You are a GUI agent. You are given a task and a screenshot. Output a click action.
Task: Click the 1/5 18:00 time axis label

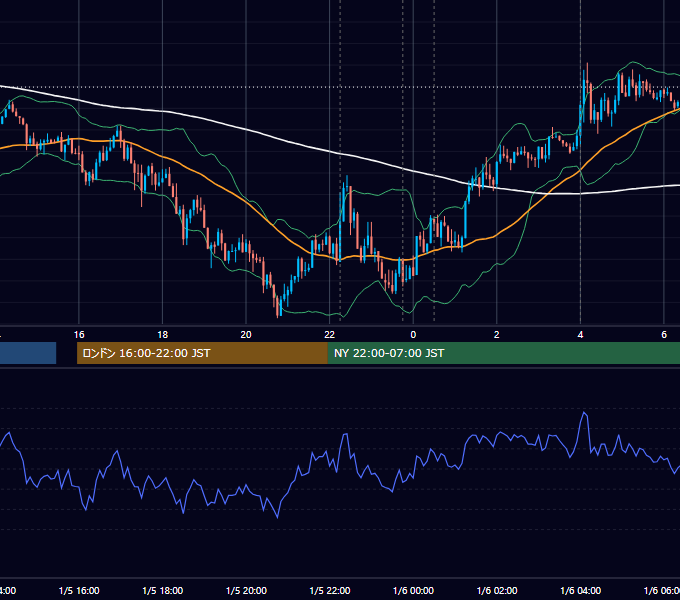tap(163, 590)
